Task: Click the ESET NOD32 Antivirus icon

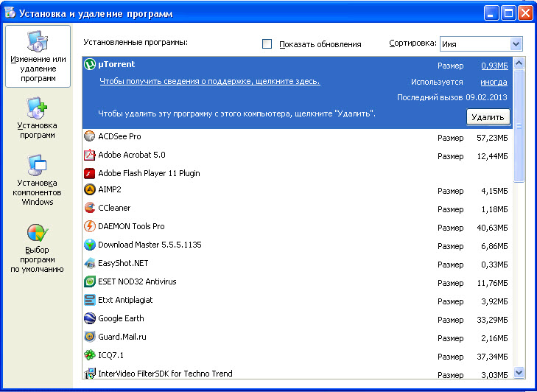Action: point(89,281)
